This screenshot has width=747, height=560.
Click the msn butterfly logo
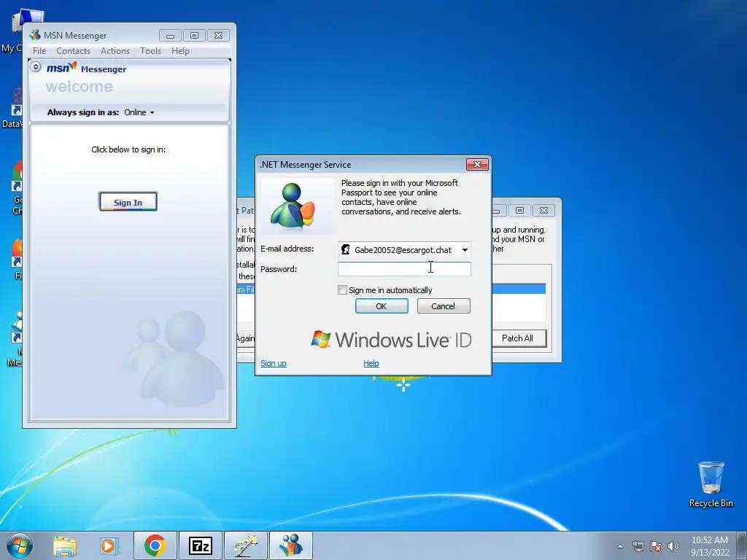pos(61,68)
